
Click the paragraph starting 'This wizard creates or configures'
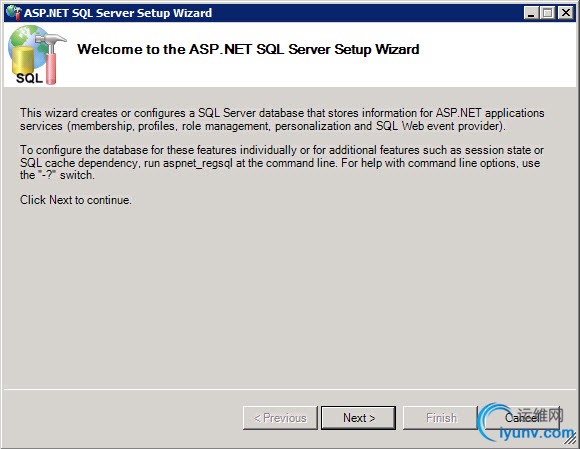point(282,119)
